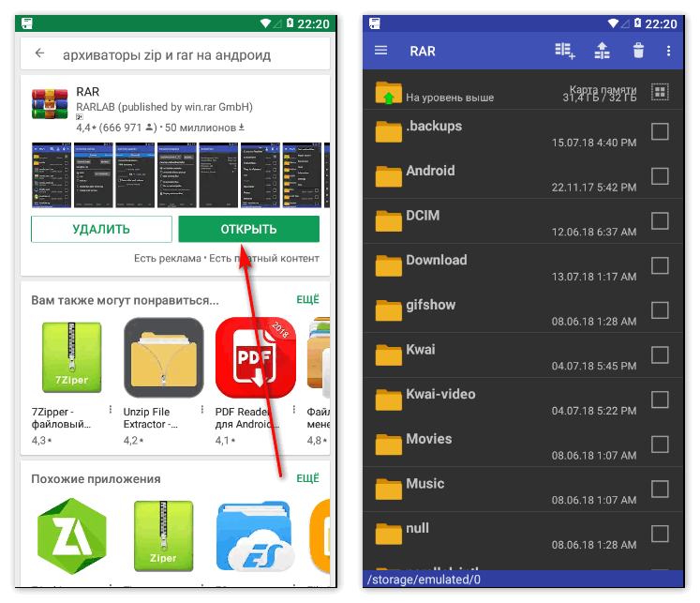
Task: Tap the 'Unzip File Extractor' name label
Action: tap(151, 418)
